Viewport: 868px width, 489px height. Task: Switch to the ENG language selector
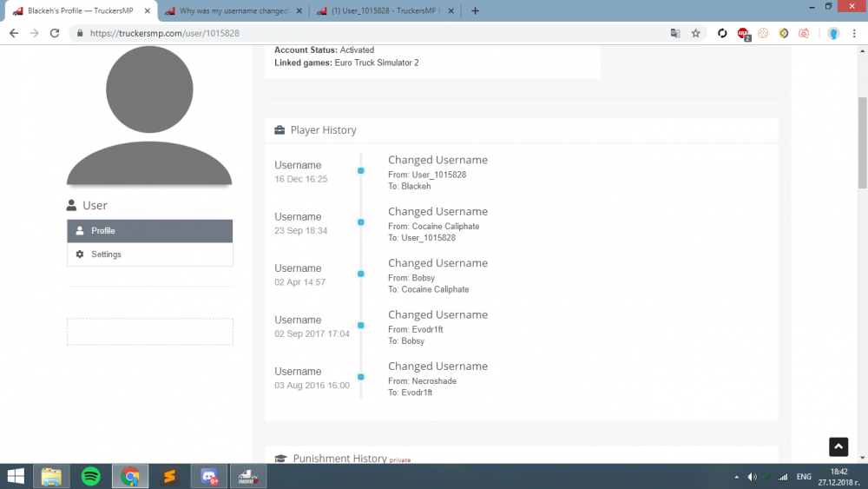coord(804,477)
